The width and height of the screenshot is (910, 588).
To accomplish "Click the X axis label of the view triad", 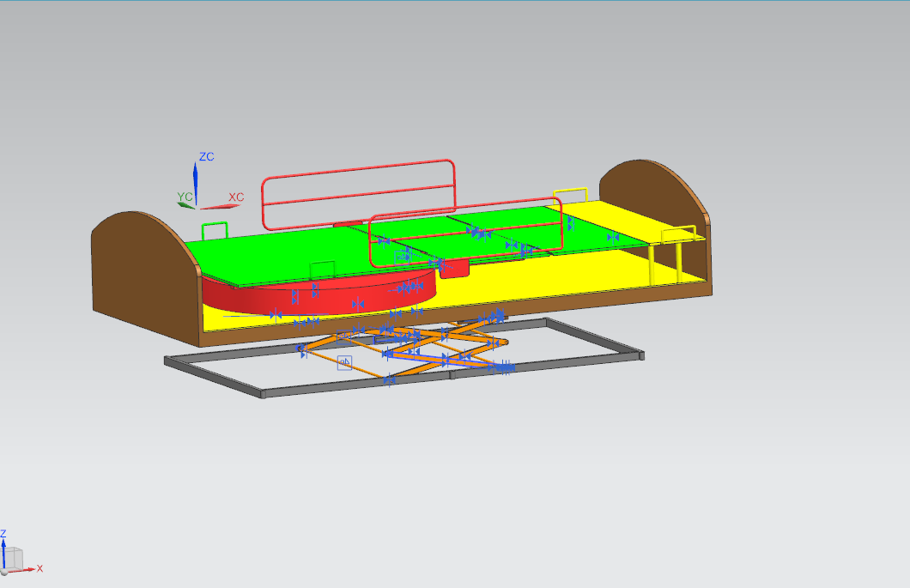I will pyautogui.click(x=39, y=568).
